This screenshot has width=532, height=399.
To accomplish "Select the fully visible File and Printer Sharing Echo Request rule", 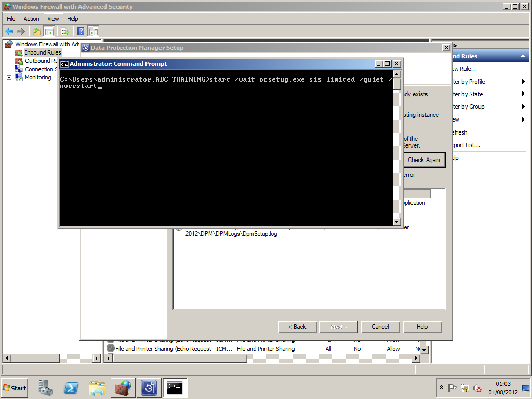I will (263, 349).
